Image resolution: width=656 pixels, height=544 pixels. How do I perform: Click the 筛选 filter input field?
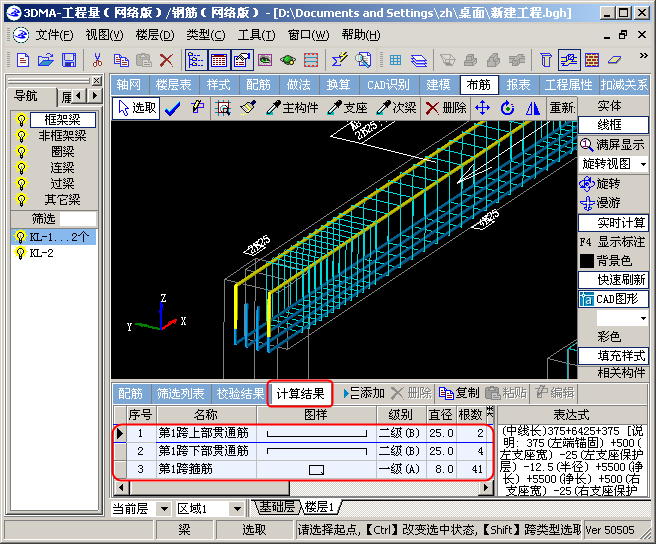pos(77,219)
